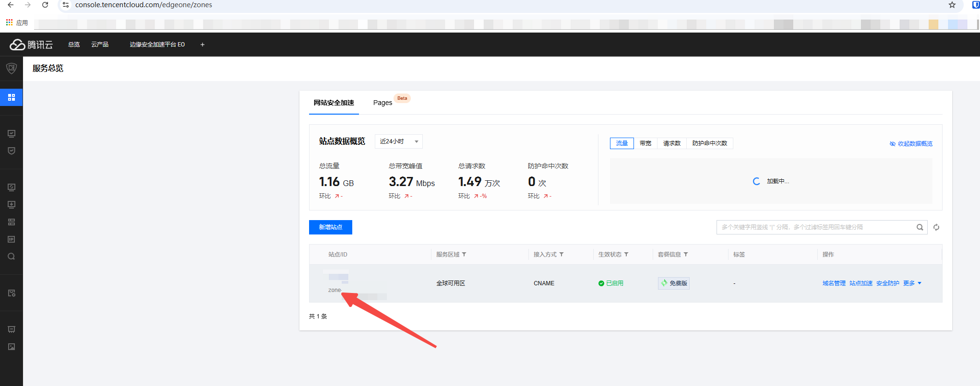The image size is (980, 386).
Task: Filter the 服务区域 column with its funnel icon
Action: click(x=464, y=255)
